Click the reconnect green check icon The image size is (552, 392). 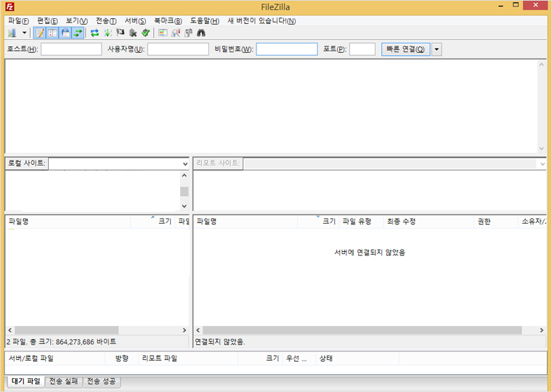tap(145, 33)
